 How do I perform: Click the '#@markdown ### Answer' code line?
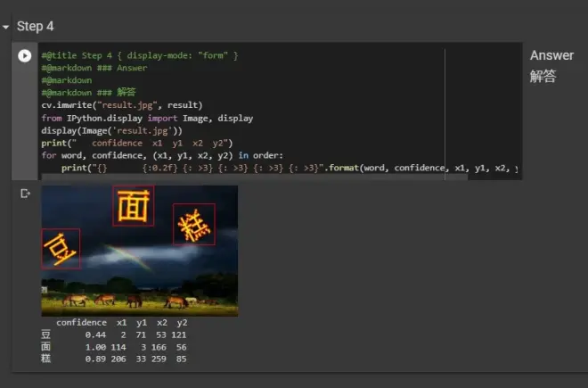click(94, 68)
